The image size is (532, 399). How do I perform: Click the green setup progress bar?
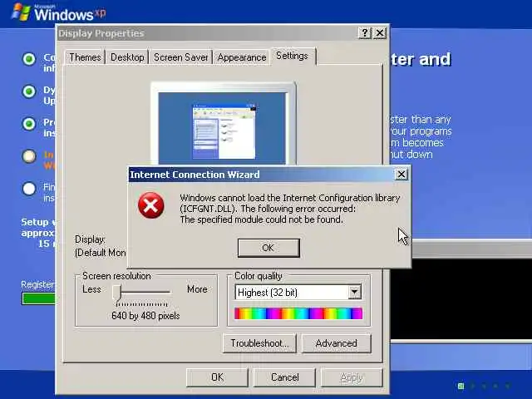[39, 298]
